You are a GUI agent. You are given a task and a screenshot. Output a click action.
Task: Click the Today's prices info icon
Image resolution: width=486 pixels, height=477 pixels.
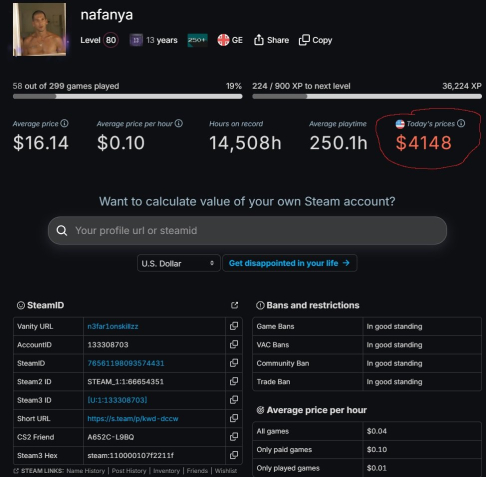(x=461, y=123)
